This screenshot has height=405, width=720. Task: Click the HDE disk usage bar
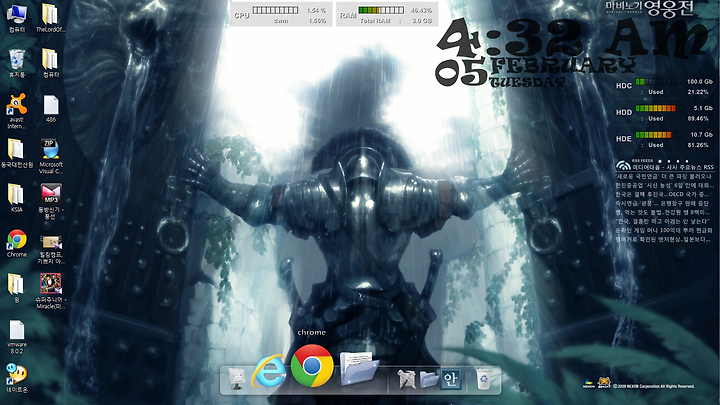(x=658, y=135)
